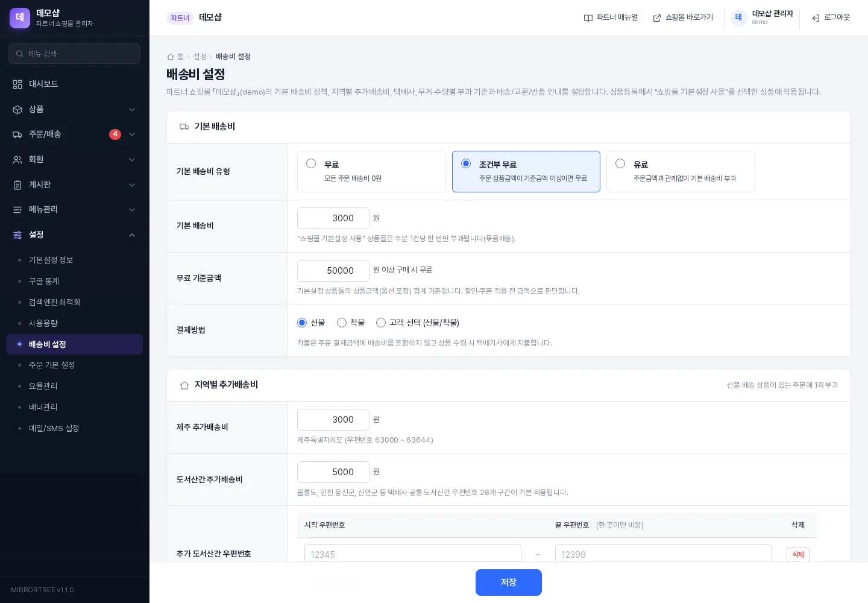This screenshot has width=868, height=603.
Task: Select the 조건부 무료 shipping type radio
Action: 466,163
